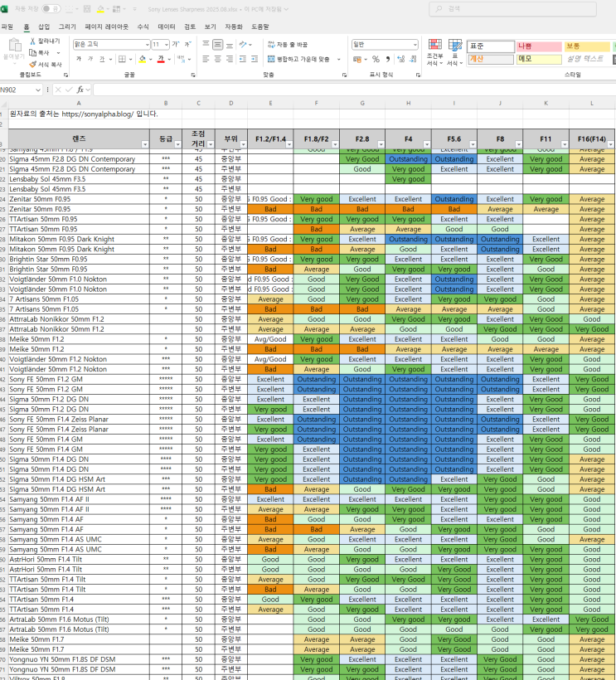Screen dimensions: 616x680
Task: Open the font group (글꼴) dialog launcher
Action: (193, 75)
